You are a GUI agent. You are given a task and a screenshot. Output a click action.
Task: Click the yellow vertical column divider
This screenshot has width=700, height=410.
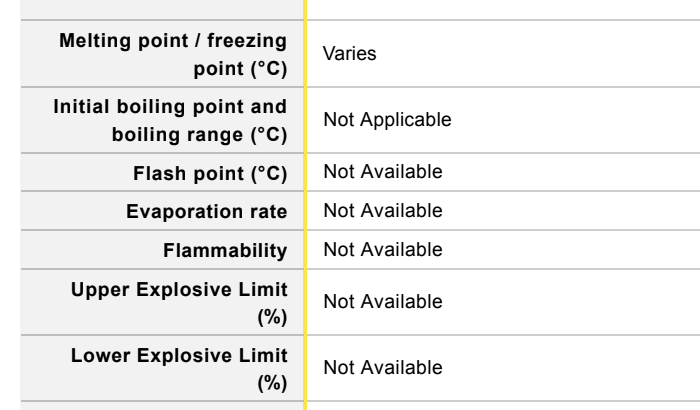306,200
